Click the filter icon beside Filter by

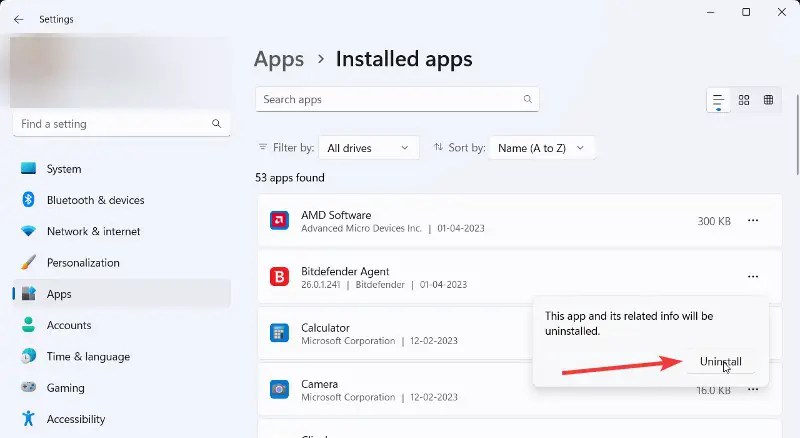coord(263,147)
